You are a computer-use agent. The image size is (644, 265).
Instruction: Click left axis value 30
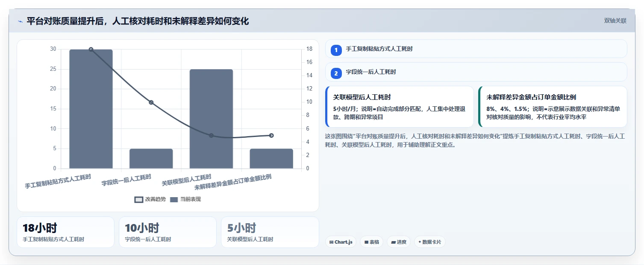pos(53,49)
